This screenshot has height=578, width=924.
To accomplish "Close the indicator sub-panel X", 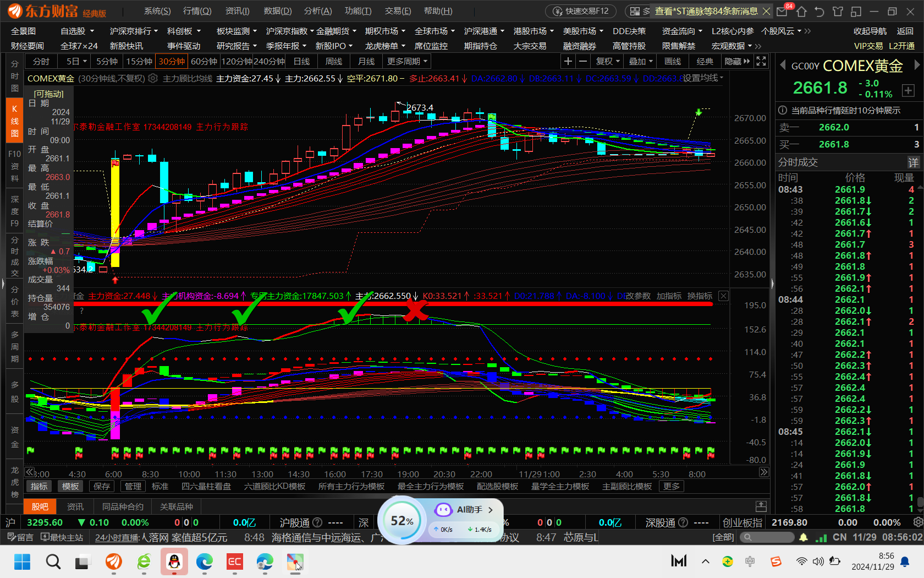I will point(724,296).
